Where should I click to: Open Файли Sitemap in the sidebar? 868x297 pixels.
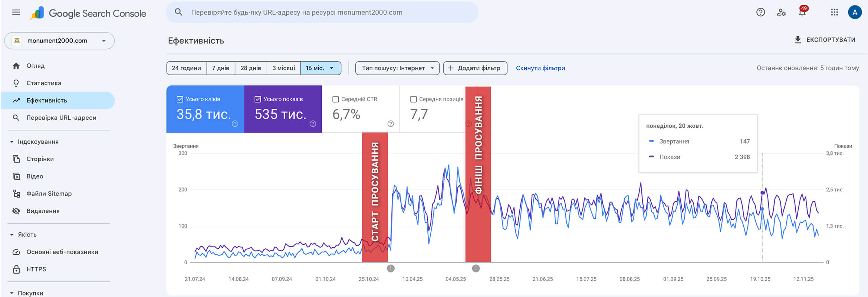[49, 193]
